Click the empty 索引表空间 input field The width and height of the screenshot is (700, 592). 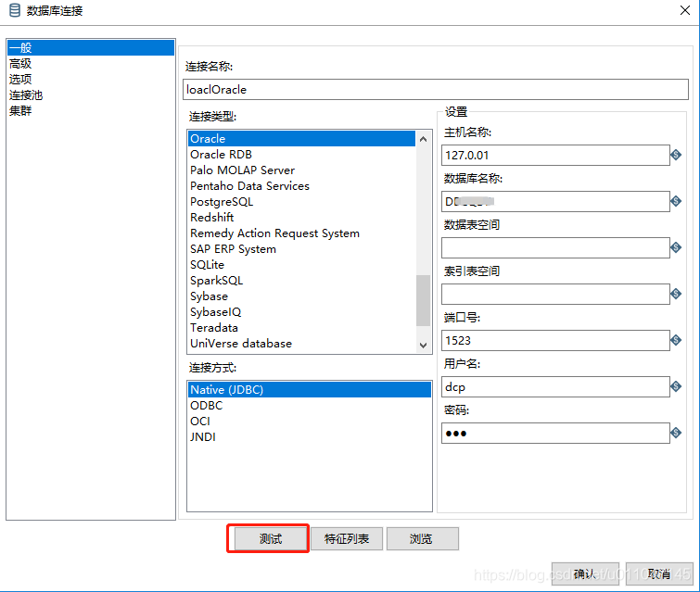point(555,294)
